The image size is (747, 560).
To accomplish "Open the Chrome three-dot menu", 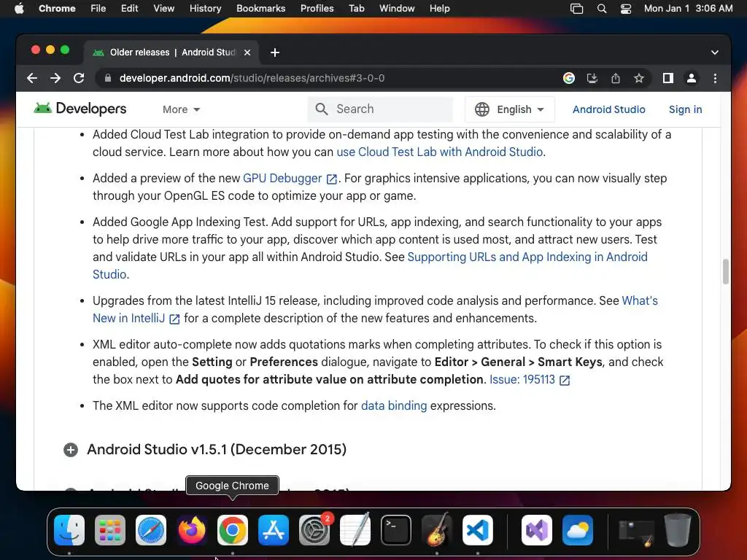I will [x=715, y=78].
